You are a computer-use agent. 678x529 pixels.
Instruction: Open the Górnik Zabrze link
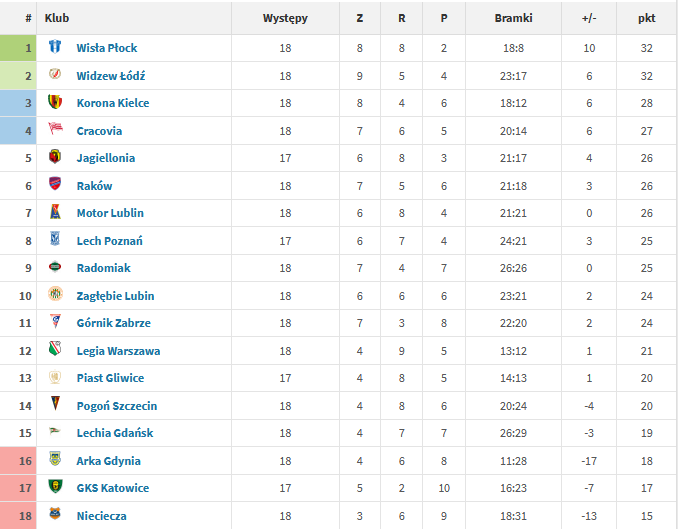coord(113,323)
